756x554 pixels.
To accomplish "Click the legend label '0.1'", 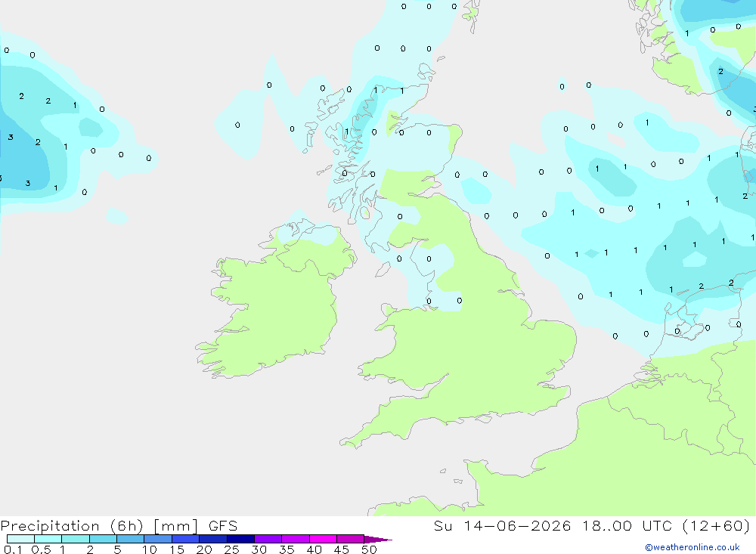I will click(13, 549).
